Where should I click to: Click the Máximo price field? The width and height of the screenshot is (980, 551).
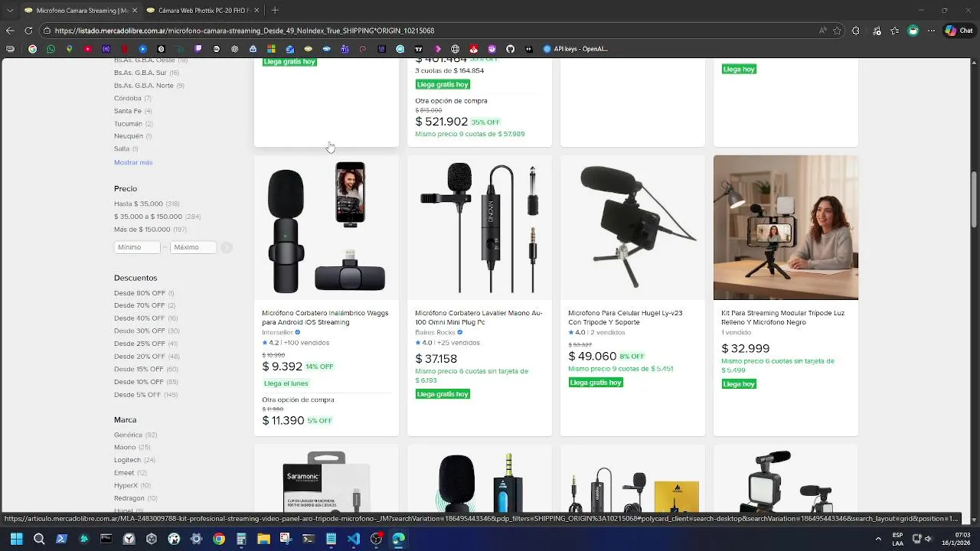193,247
